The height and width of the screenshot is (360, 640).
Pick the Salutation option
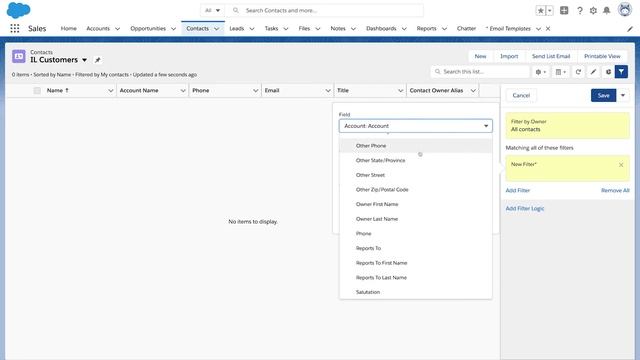[x=416, y=292]
